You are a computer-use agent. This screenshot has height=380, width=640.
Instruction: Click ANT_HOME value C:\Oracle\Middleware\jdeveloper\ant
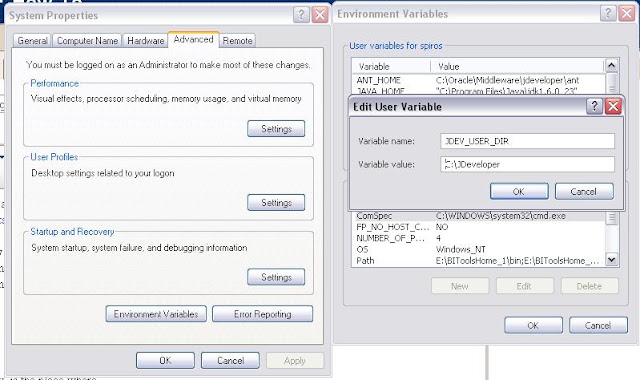point(507,80)
